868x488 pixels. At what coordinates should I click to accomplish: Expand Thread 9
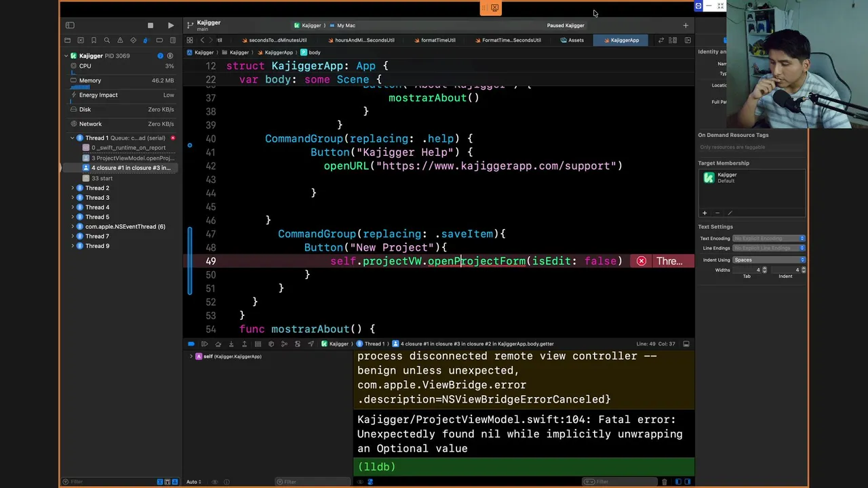click(73, 246)
